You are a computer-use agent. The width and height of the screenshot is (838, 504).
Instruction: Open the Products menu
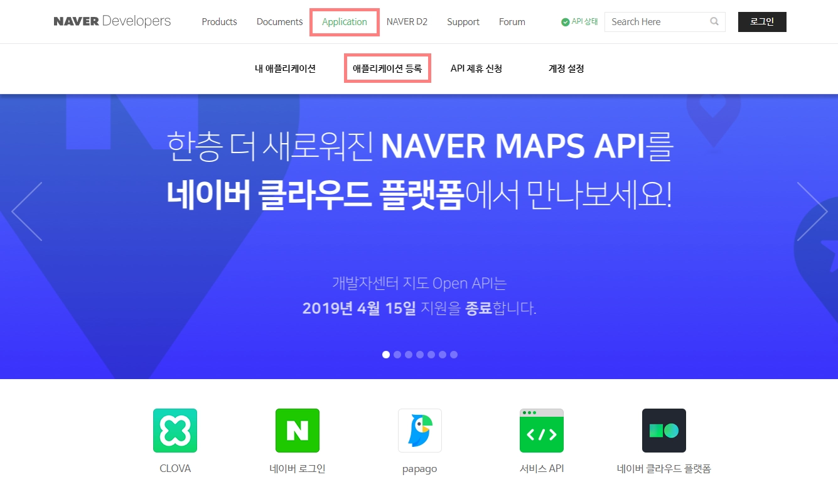tap(219, 22)
